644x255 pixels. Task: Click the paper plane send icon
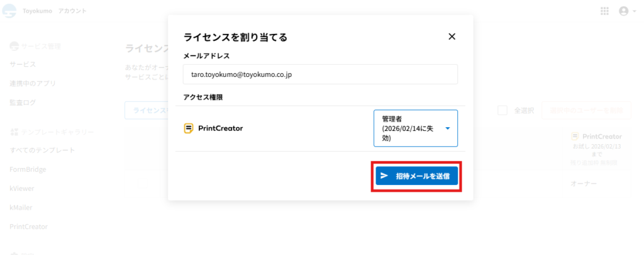384,176
